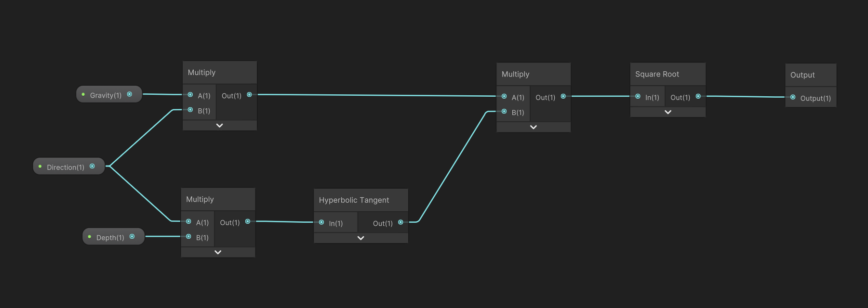The width and height of the screenshot is (868, 308).
Task: Click the Output(1) input port
Action: point(793,97)
